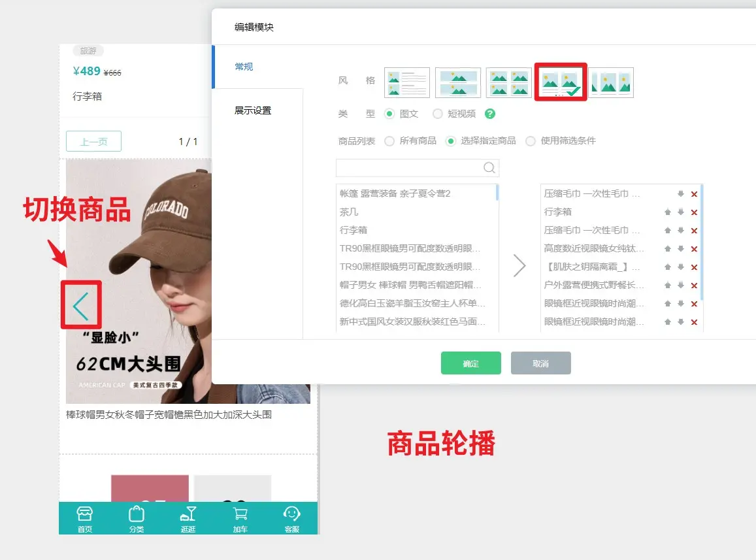Open the 常规 settings tab

point(244,67)
